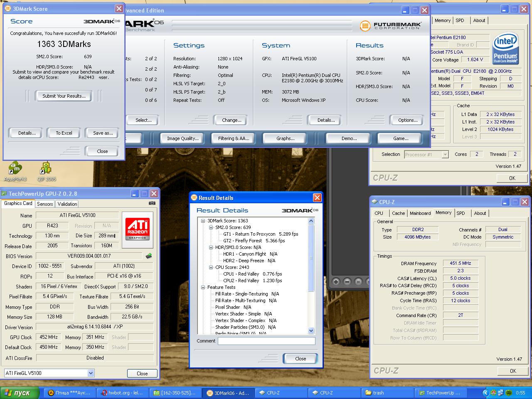Click the To Excel button
The width and height of the screenshot is (532, 399).
pyautogui.click(x=64, y=133)
